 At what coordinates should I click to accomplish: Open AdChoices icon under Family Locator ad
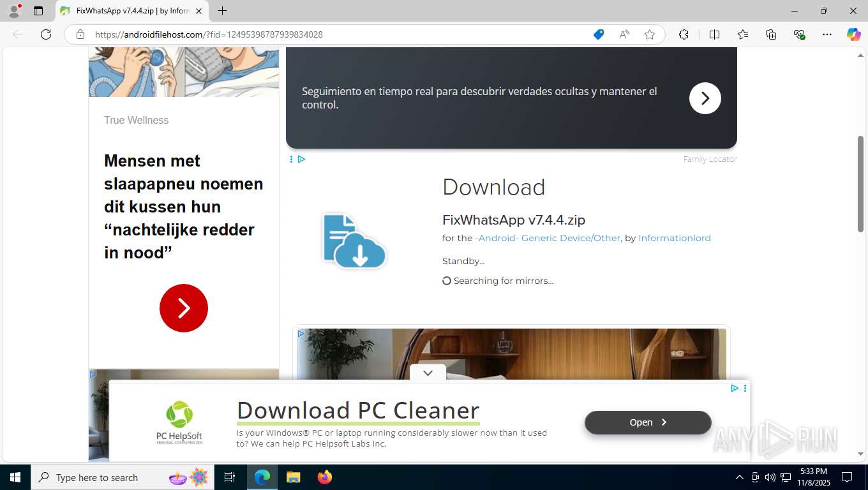point(301,159)
